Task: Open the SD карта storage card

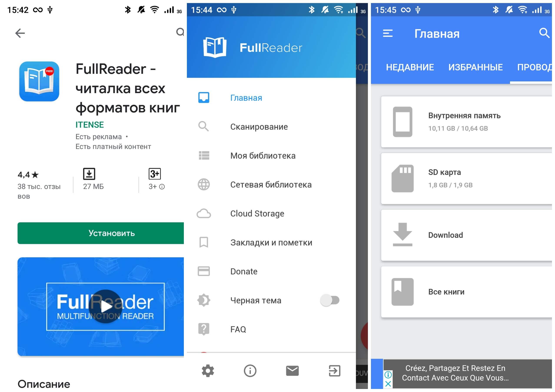Action: (x=467, y=179)
